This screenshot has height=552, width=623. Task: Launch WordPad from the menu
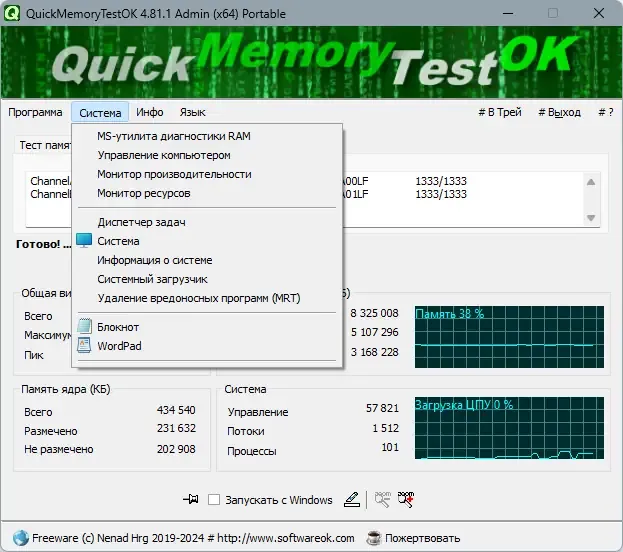[207, 346]
